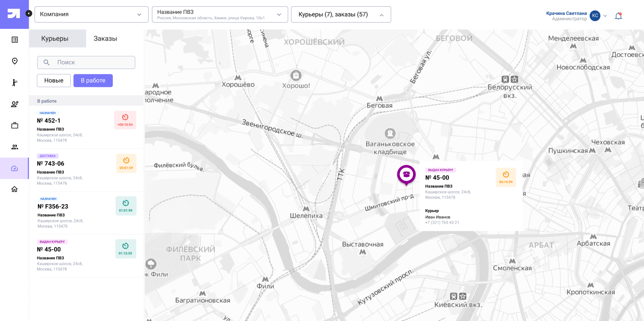Switch to the Заказы tab
Screen dimensions: 644x321
(x=105, y=39)
